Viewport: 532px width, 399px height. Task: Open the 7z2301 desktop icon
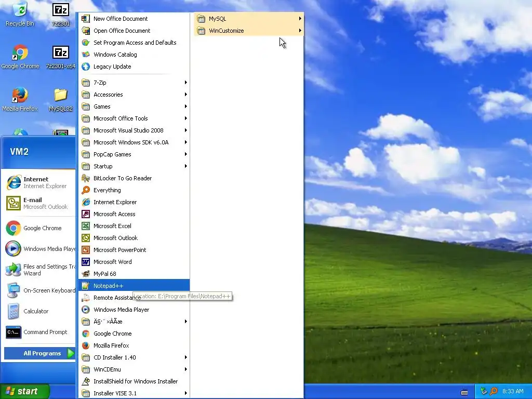(61, 14)
